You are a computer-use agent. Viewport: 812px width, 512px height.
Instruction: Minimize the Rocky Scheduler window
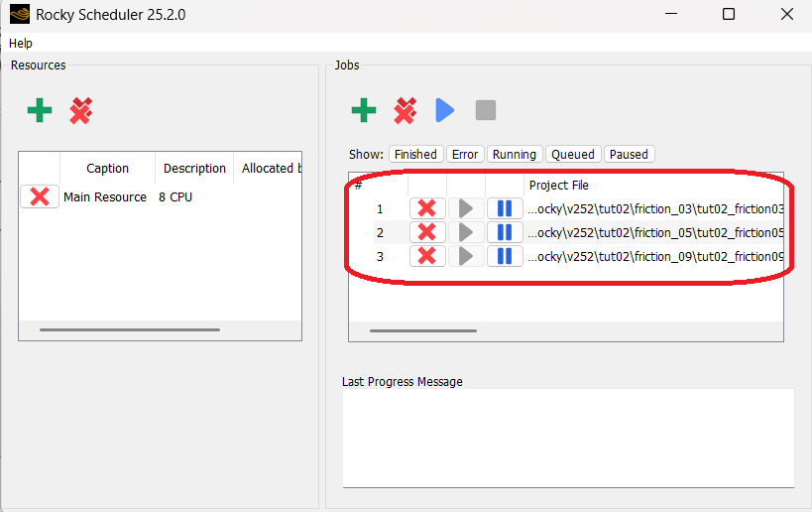[x=671, y=14]
